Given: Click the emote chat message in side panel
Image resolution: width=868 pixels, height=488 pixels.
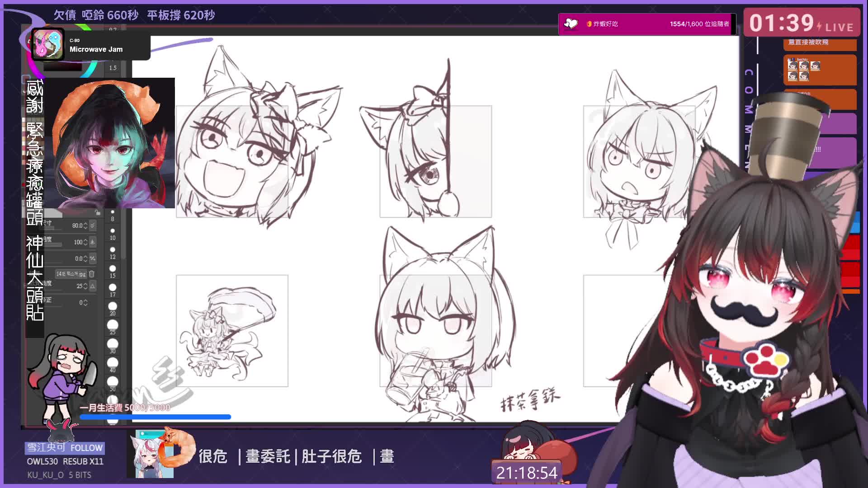Looking at the screenshot, I should 820,70.
